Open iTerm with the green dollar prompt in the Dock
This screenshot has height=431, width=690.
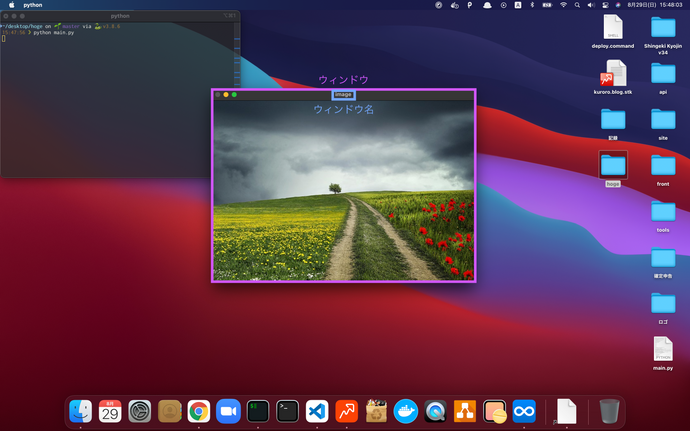pos(258,411)
